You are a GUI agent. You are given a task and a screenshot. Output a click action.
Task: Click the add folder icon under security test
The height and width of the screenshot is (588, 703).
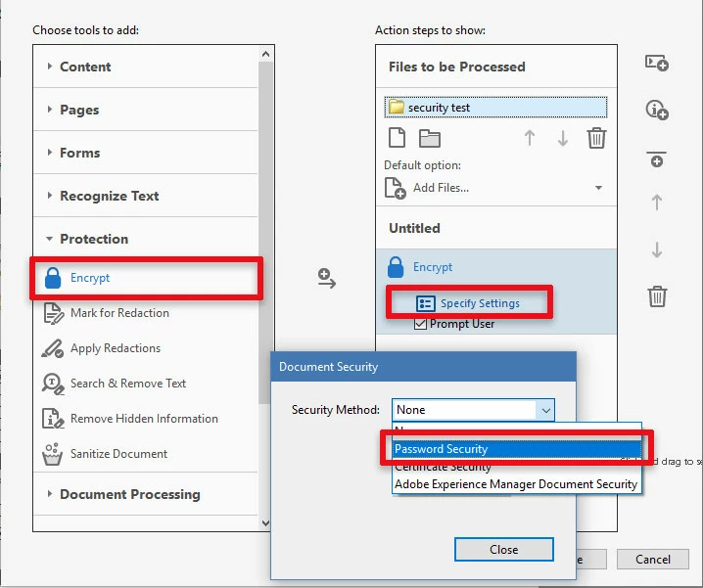430,138
